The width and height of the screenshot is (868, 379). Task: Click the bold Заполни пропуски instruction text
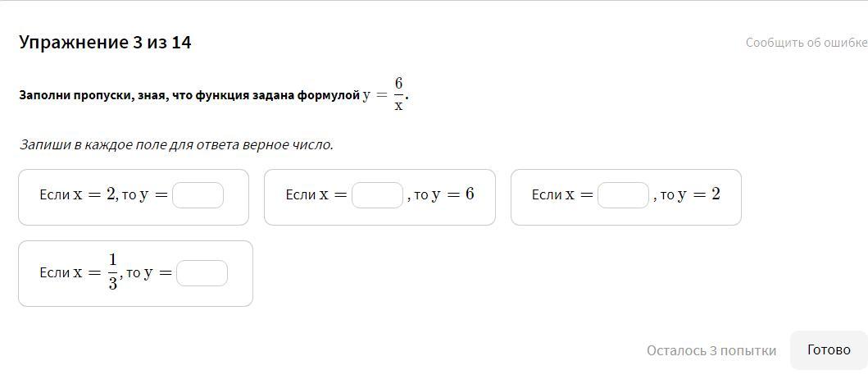click(x=189, y=95)
